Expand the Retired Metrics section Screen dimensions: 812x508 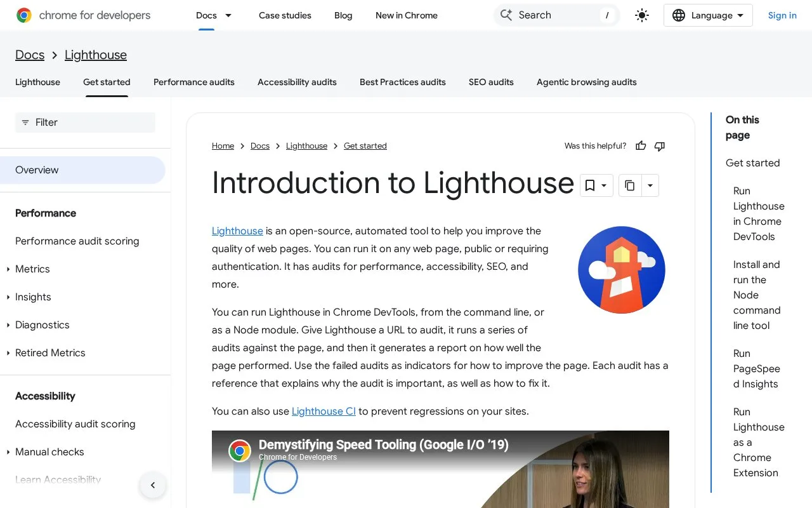8,353
